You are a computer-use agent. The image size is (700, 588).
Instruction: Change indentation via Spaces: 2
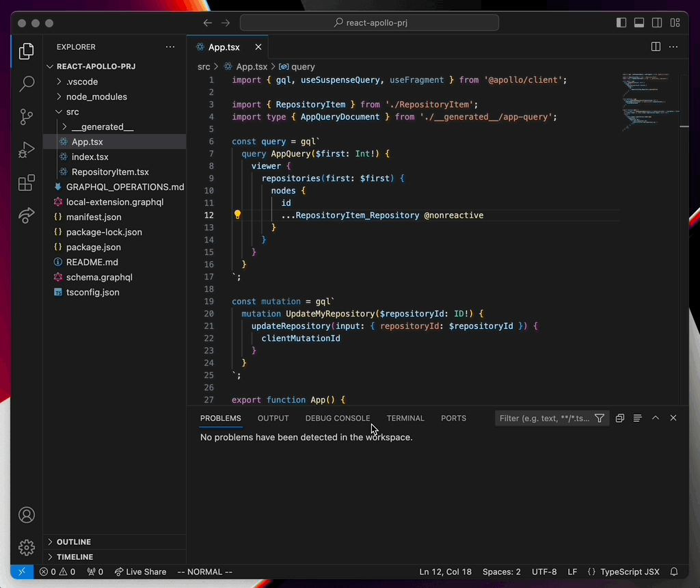click(x=501, y=572)
